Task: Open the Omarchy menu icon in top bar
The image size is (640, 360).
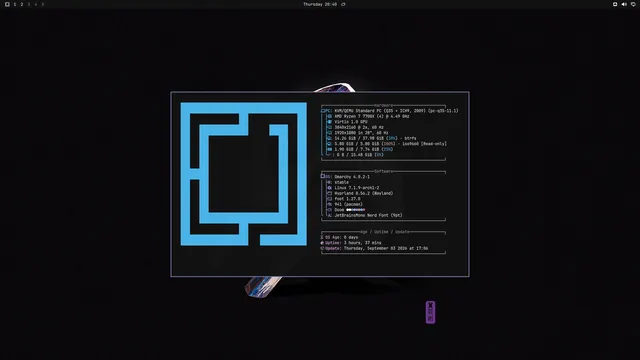Action: click(x=7, y=4)
